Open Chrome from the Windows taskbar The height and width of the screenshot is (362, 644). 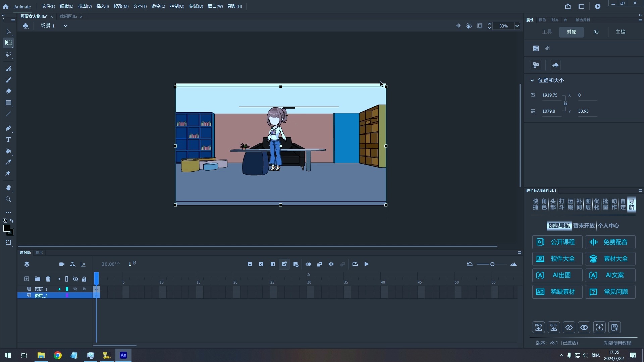[58, 355]
